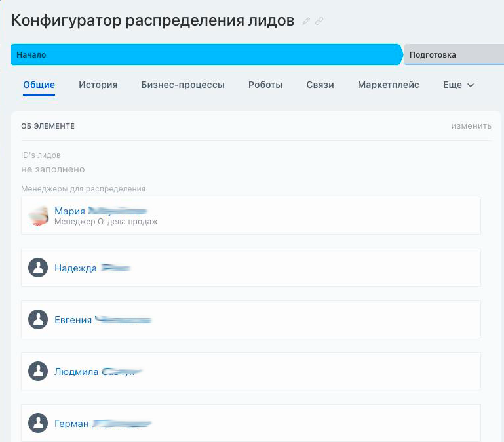Open manager Герман's profile name link
The width and height of the screenshot is (504, 442).
[71, 424]
